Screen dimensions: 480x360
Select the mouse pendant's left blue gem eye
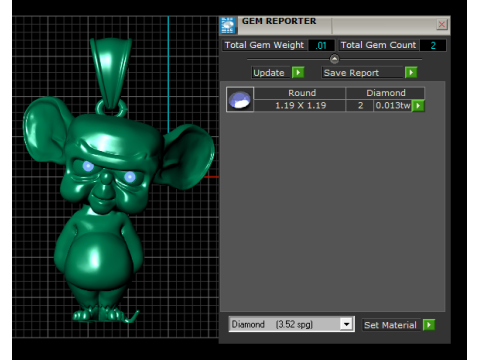click(88, 166)
